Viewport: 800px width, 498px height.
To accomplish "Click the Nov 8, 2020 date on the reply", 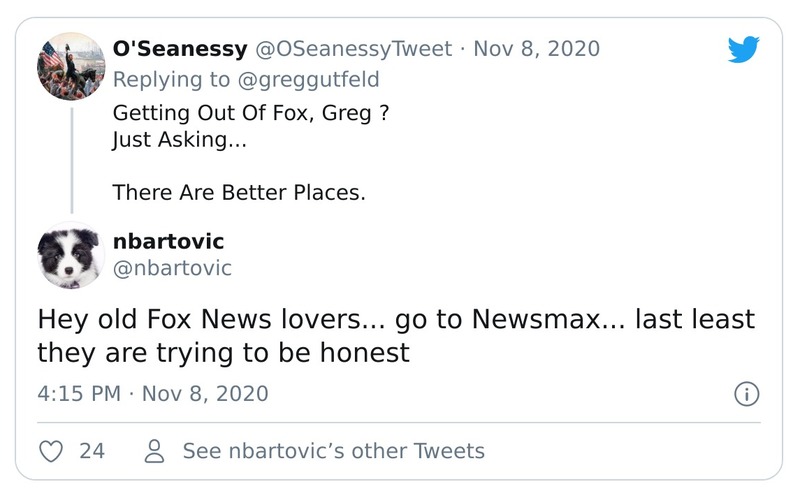I will [536, 48].
